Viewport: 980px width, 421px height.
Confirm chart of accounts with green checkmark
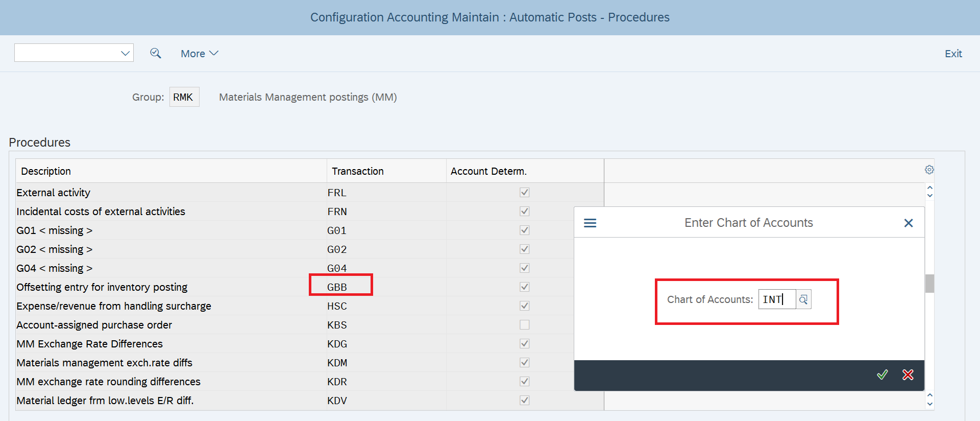point(882,375)
